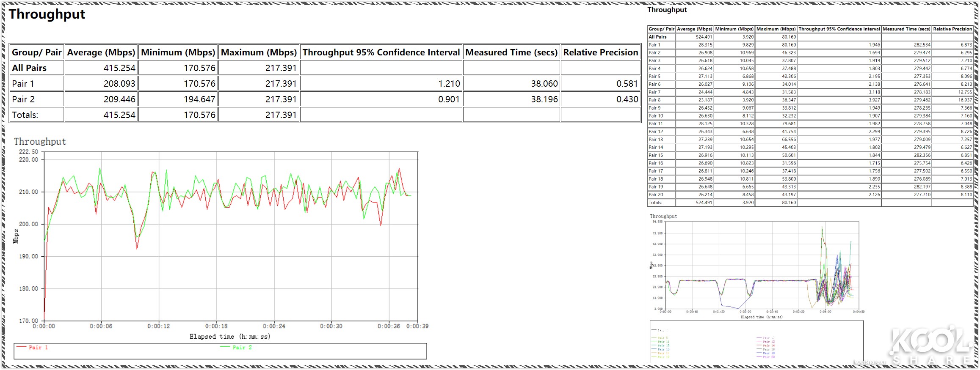Select 'Pair 20' in the right chart legend
980x370 pixels.
click(x=769, y=357)
